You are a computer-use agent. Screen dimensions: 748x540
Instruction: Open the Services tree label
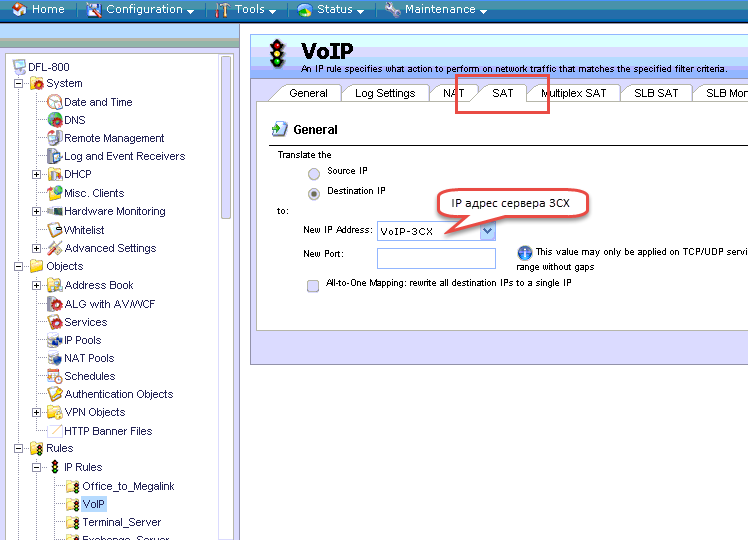[86, 322]
